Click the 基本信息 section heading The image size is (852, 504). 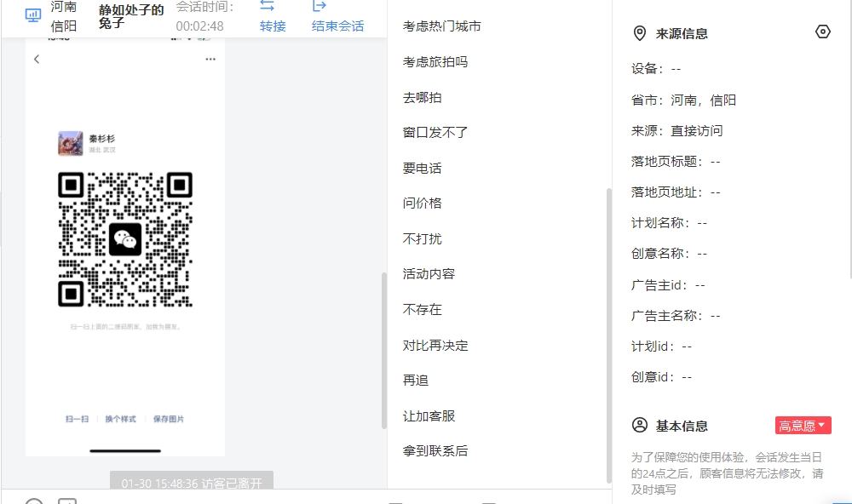(682, 426)
